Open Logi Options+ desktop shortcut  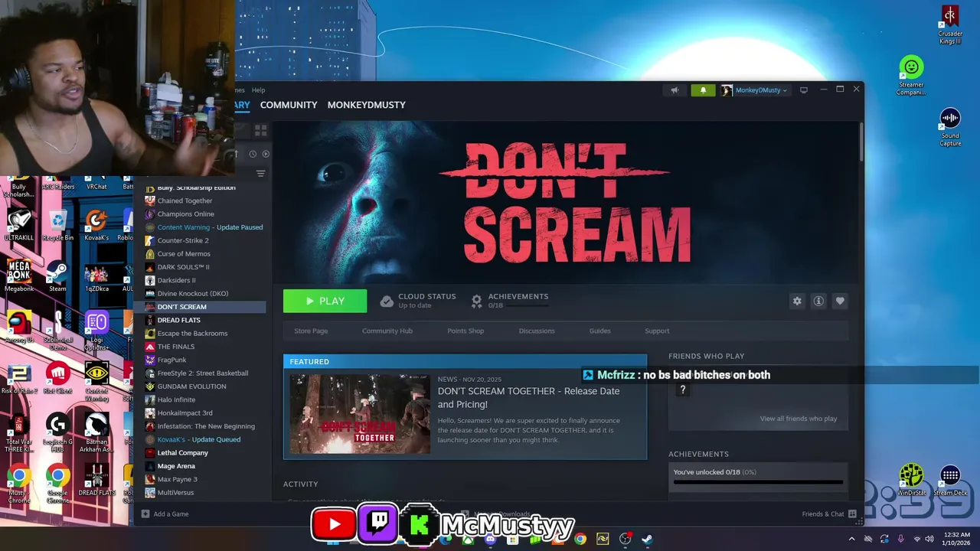tap(96, 331)
